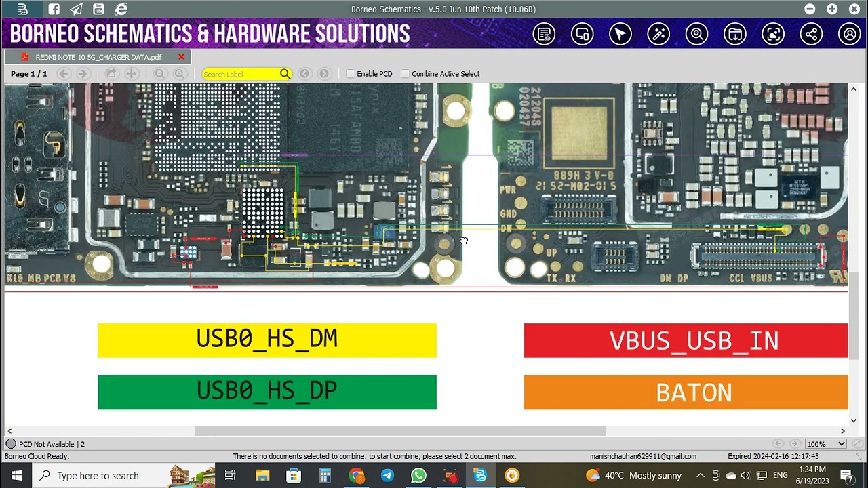Open the magnifier search icon in header
The image size is (868, 488).
tap(696, 34)
